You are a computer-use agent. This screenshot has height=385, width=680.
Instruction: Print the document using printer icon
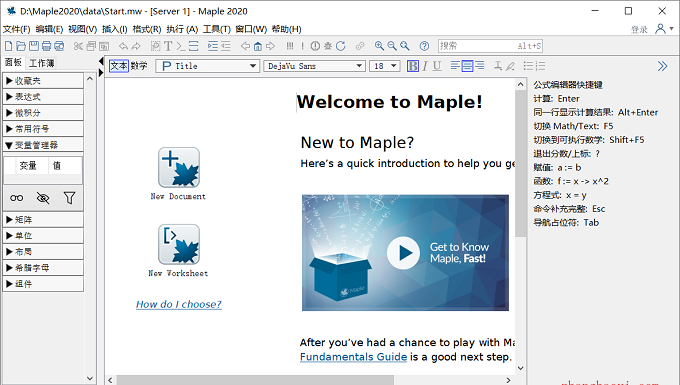(46, 46)
